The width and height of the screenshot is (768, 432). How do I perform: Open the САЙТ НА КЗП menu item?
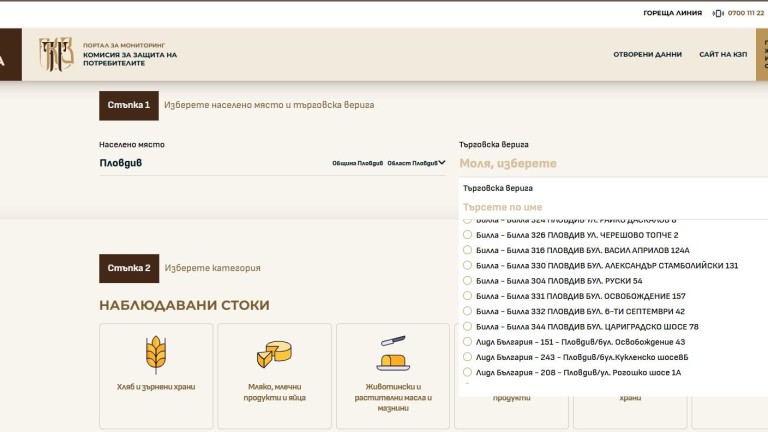[x=723, y=54]
